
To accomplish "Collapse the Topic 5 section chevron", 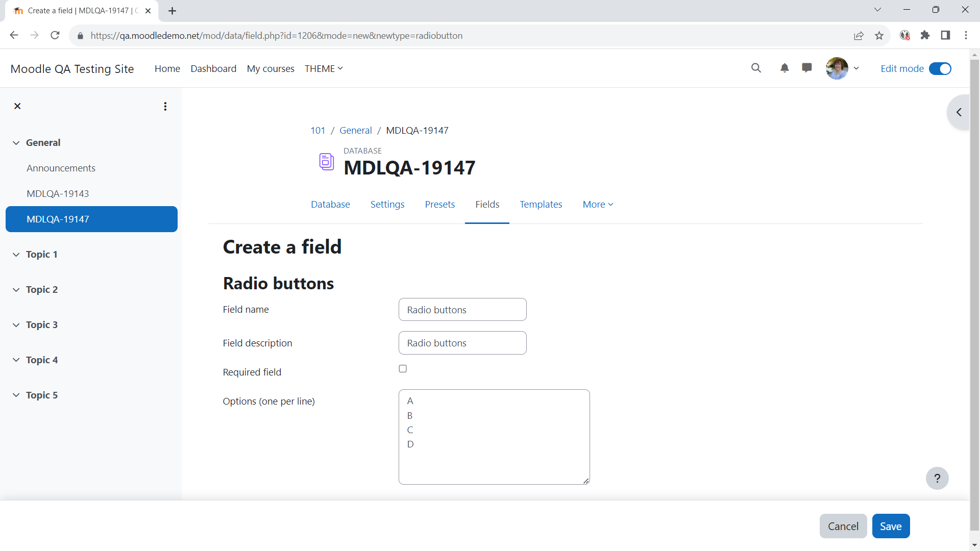I will pyautogui.click(x=16, y=395).
